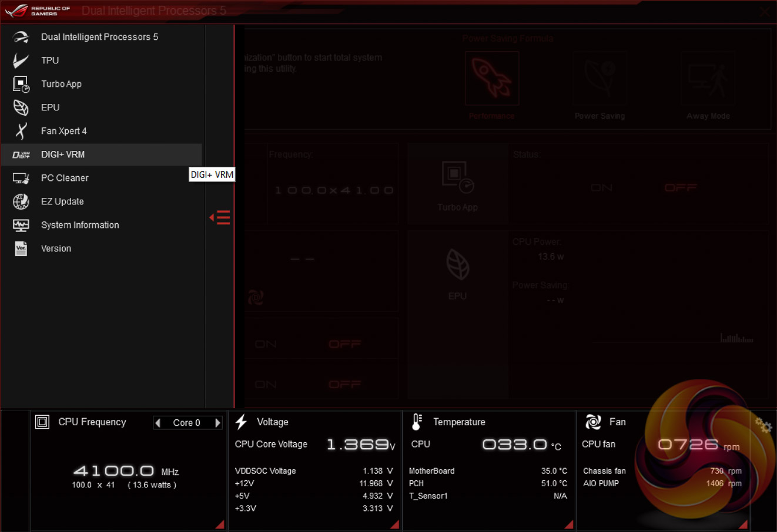Switch Turbo App Status to ON
This screenshot has height=532, width=777.
click(x=602, y=188)
